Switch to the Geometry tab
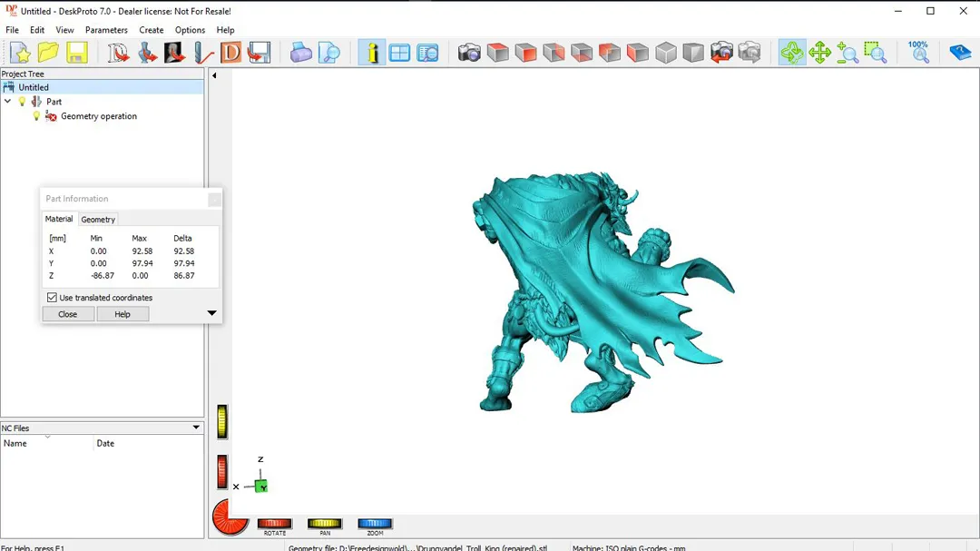 pos(98,220)
